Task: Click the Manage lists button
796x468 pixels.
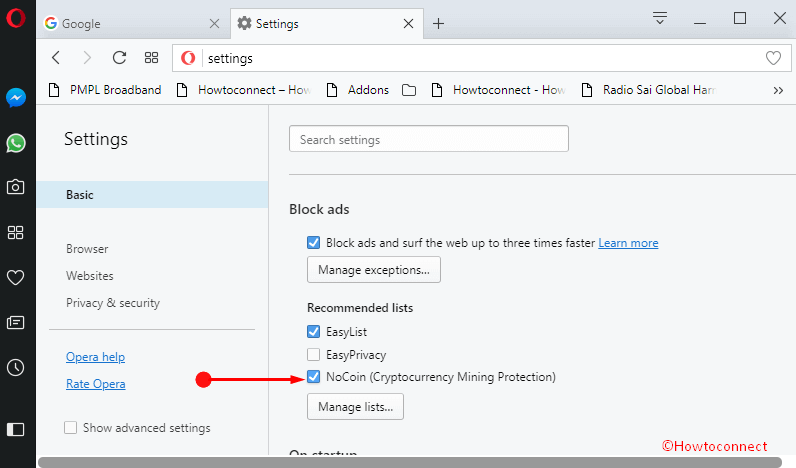Action: (355, 407)
